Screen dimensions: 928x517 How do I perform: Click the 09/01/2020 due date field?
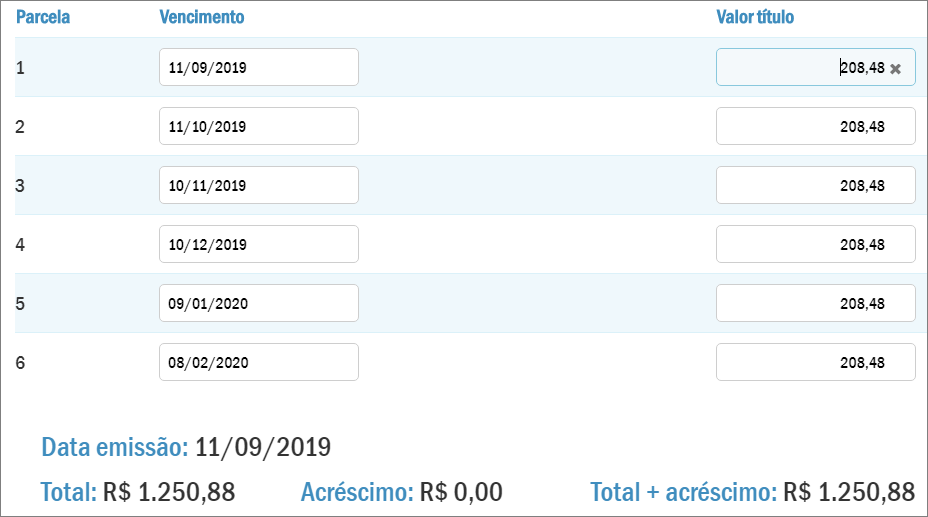tap(258, 304)
